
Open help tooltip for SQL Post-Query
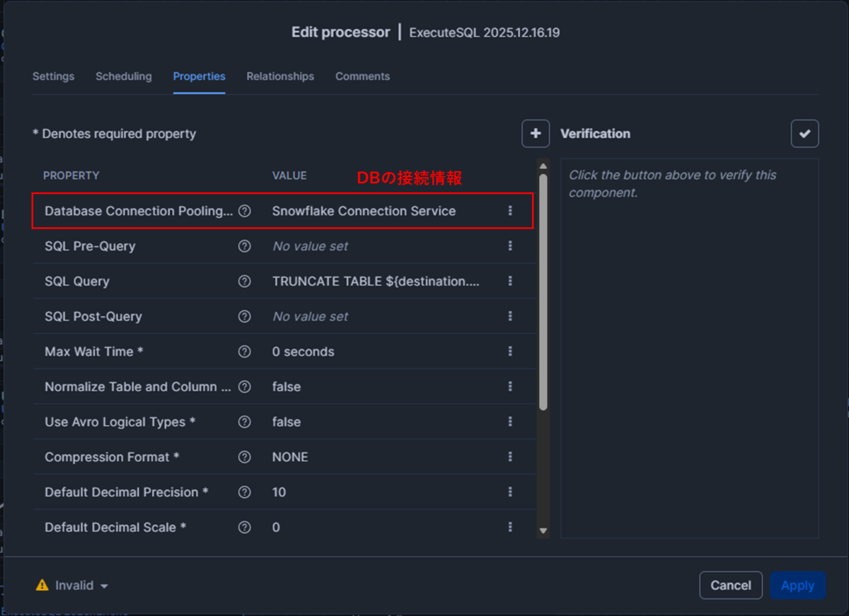pyautogui.click(x=245, y=316)
